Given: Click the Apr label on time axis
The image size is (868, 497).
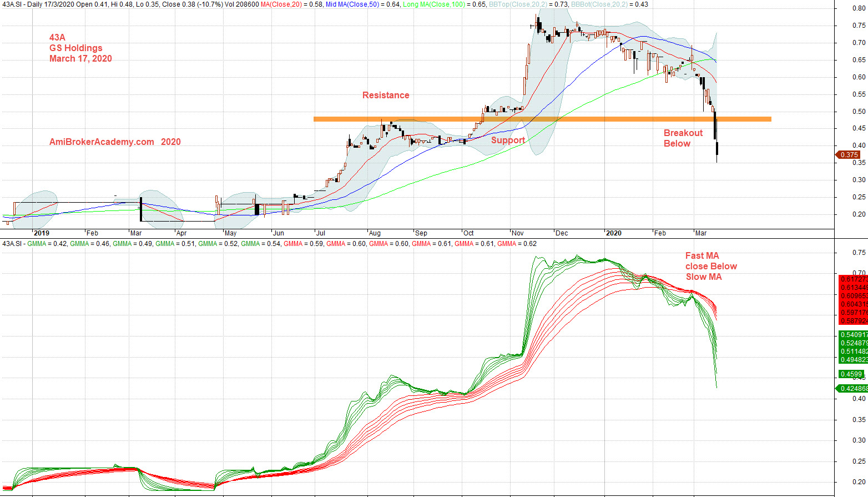Looking at the screenshot, I should tap(181, 233).
